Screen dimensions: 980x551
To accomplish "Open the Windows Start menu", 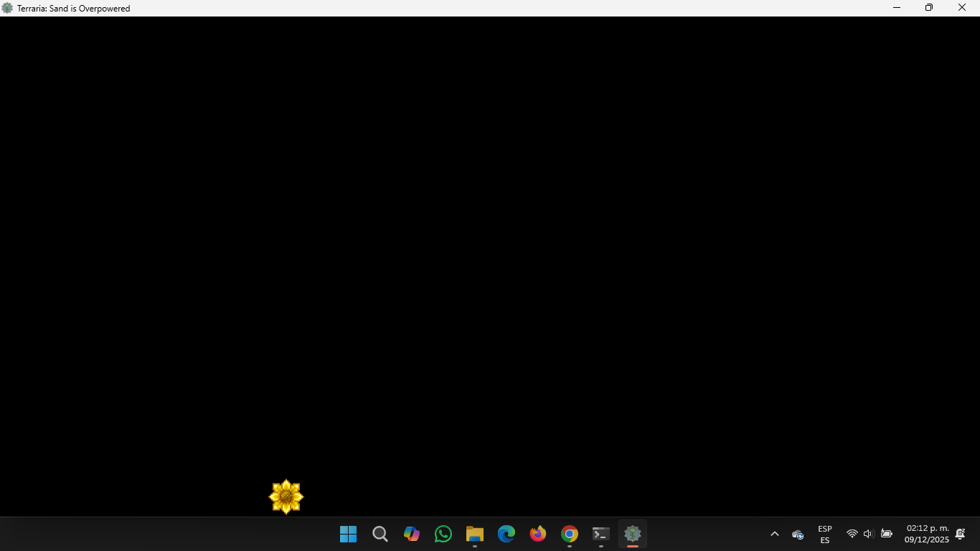I will tap(348, 534).
